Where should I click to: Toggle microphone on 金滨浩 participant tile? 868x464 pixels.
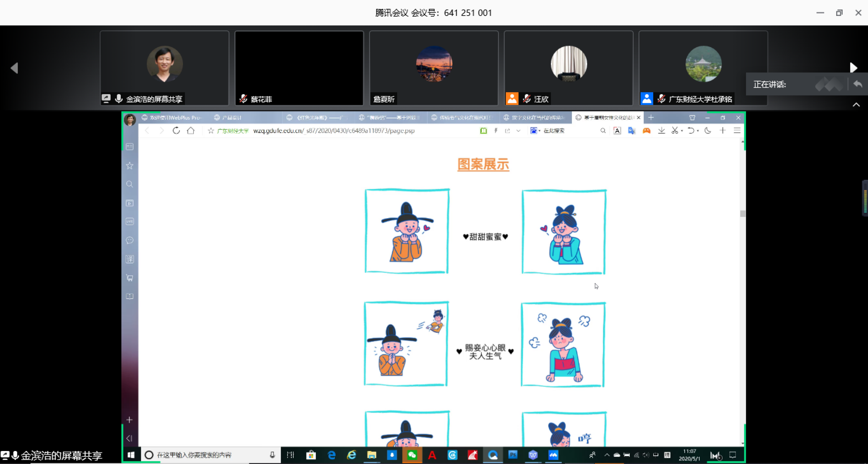[119, 98]
